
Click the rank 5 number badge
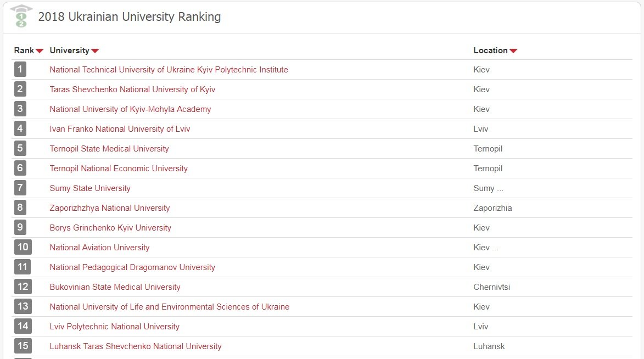pos(20,148)
